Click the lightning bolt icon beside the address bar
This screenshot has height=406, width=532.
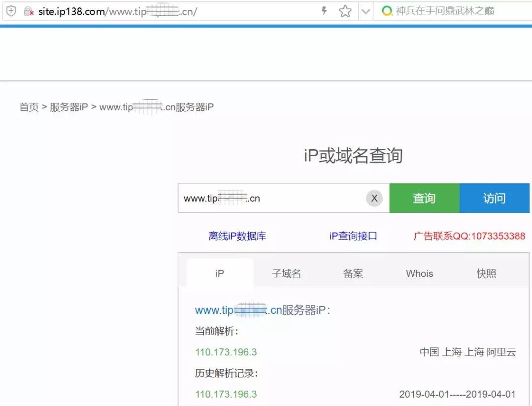323,9
